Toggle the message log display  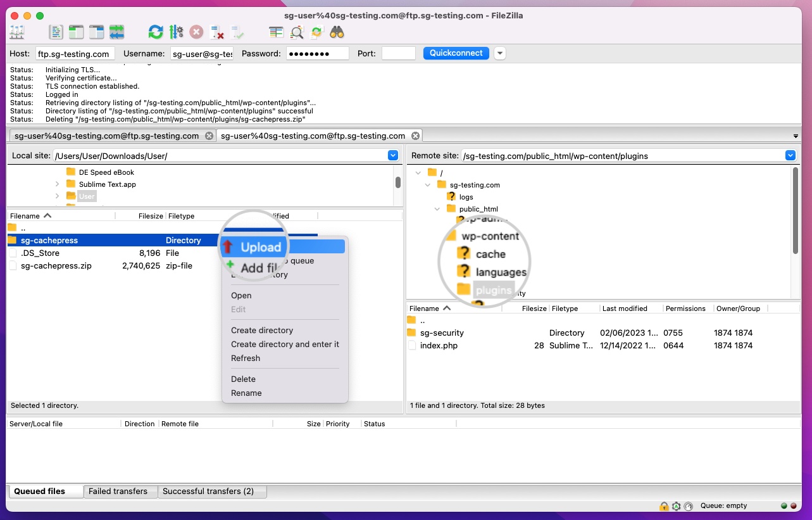[x=56, y=32]
